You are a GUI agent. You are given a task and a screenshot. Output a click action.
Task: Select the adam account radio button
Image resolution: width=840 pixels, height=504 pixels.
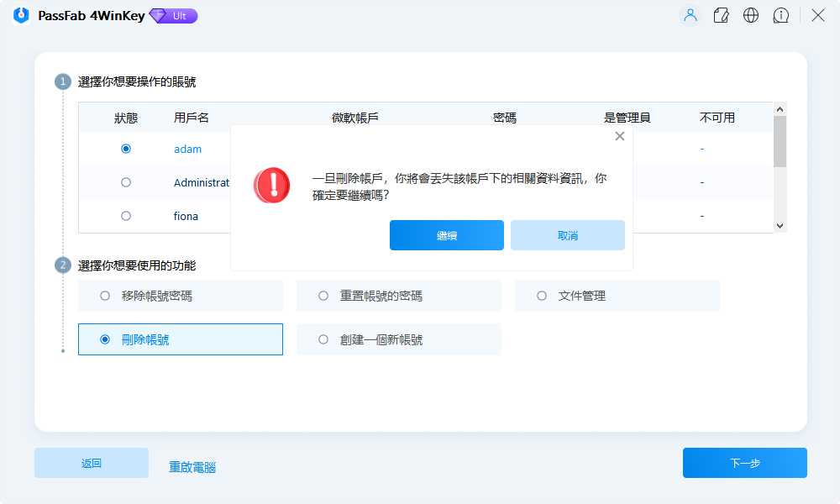(x=126, y=149)
